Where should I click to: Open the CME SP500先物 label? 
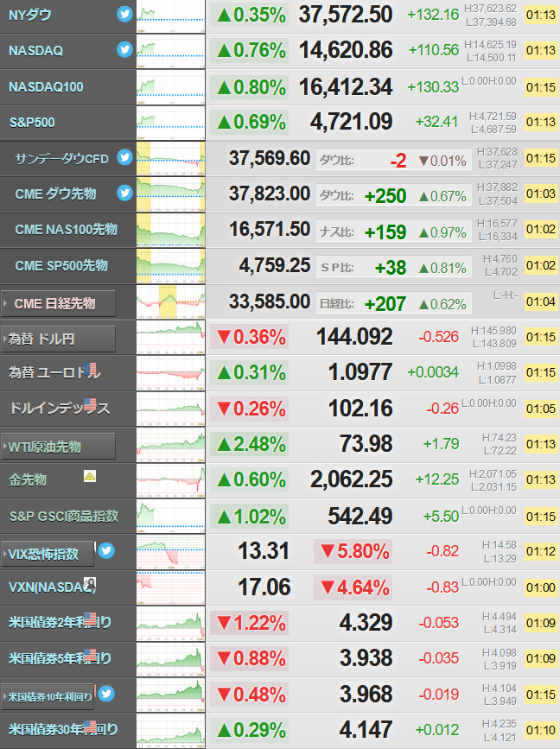pyautogui.click(x=61, y=265)
